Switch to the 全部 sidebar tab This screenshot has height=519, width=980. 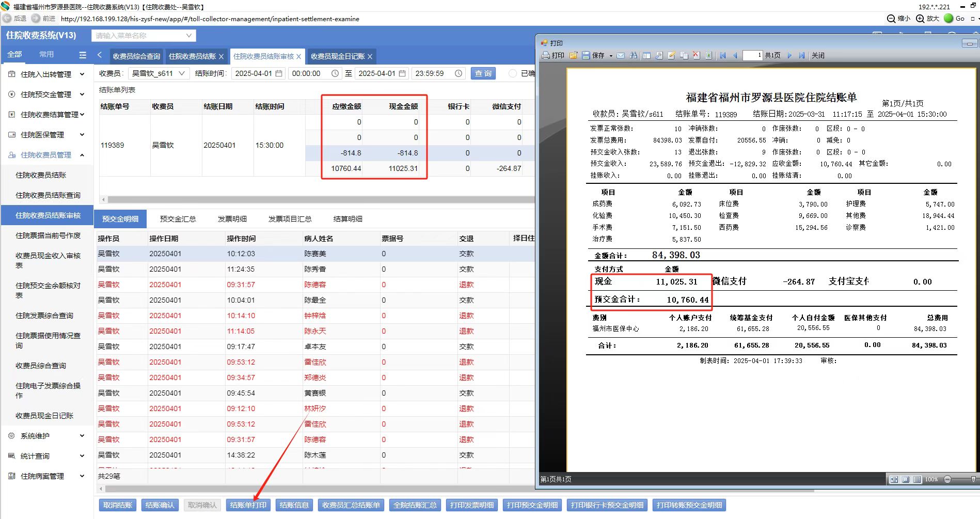coord(14,54)
